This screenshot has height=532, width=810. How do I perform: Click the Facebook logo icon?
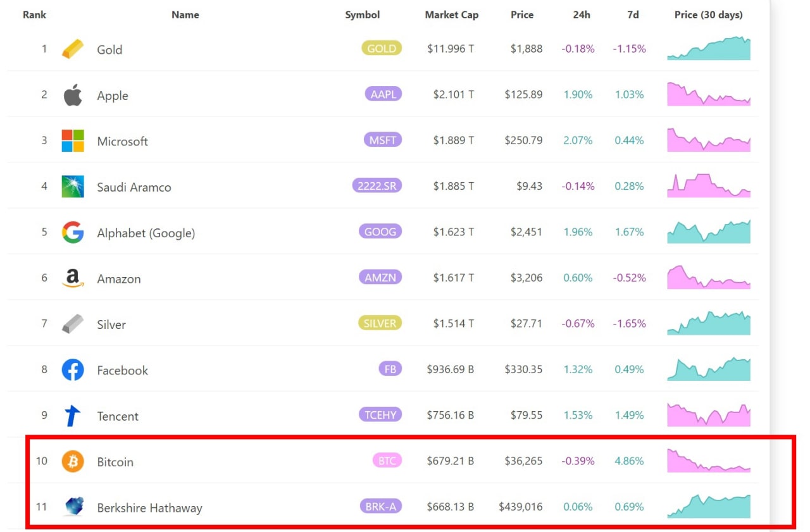coord(73,370)
